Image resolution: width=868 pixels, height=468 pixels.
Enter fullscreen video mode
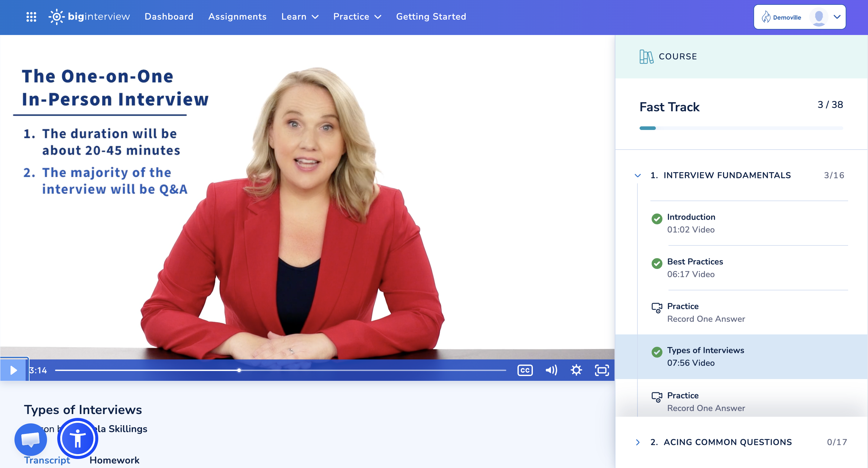click(602, 370)
